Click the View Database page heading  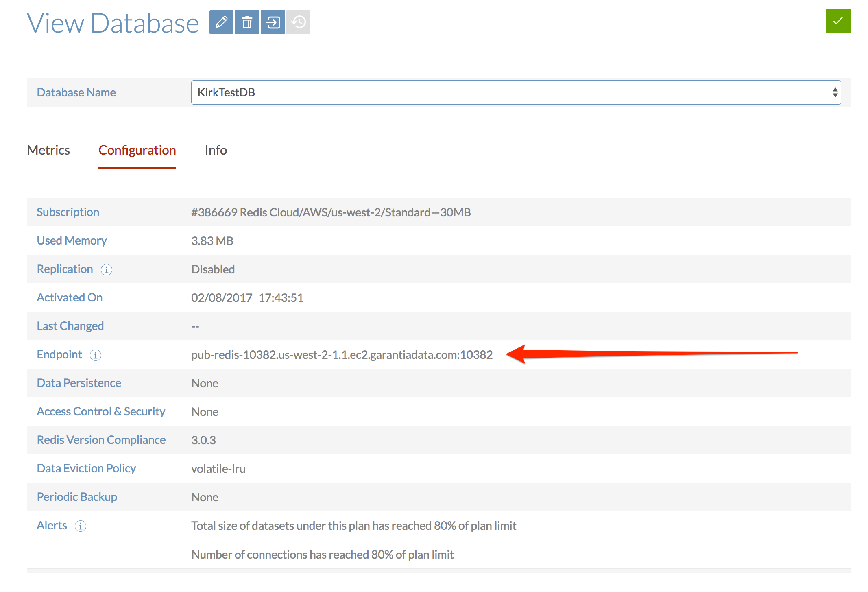pos(113,23)
